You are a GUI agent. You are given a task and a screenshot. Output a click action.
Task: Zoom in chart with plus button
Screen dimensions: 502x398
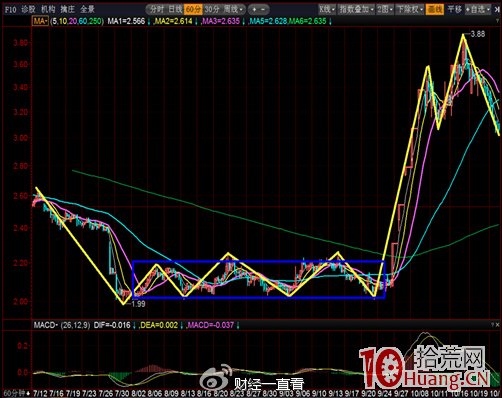tap(254, 9)
